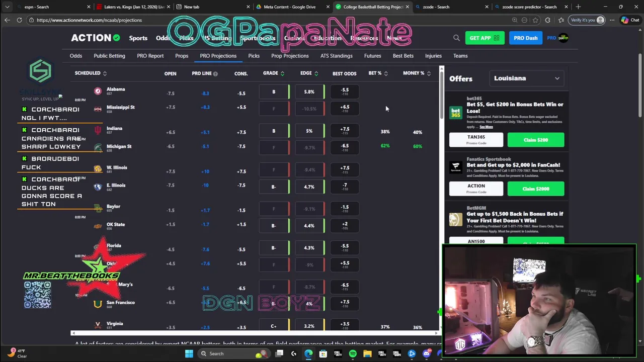Viewport: 644px width, 362px height.
Task: Open the Props tab
Action: [x=182, y=56]
